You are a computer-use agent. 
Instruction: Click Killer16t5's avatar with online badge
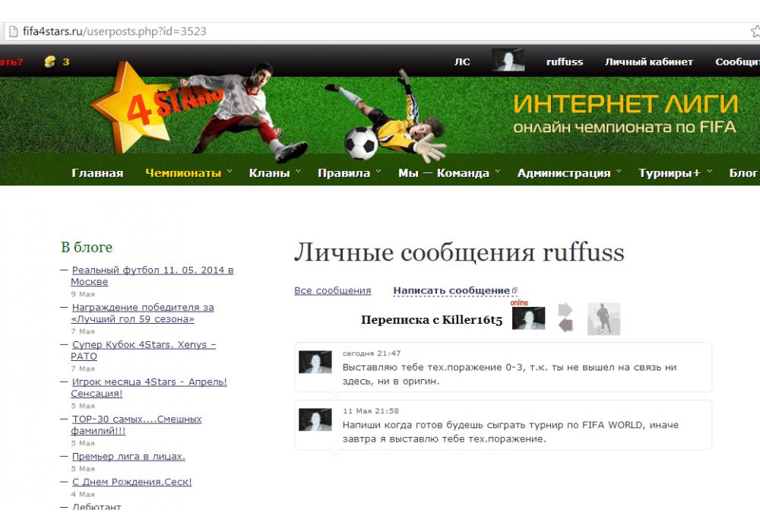click(528, 318)
